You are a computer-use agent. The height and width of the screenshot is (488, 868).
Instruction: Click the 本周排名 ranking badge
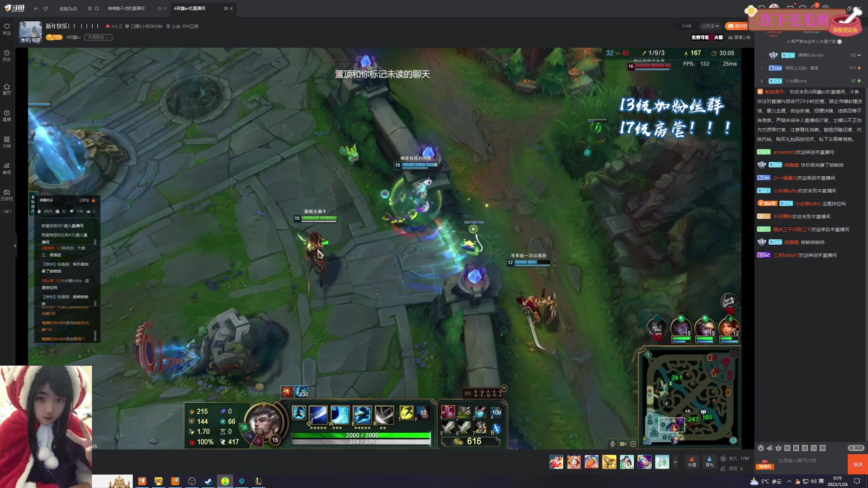tap(98, 38)
